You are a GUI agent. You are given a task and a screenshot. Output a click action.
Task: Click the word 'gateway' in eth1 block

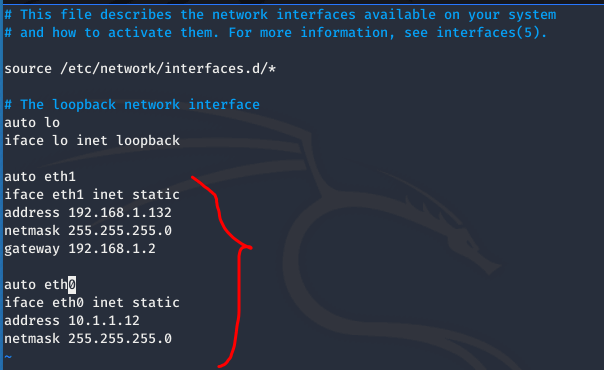[x=32, y=249]
